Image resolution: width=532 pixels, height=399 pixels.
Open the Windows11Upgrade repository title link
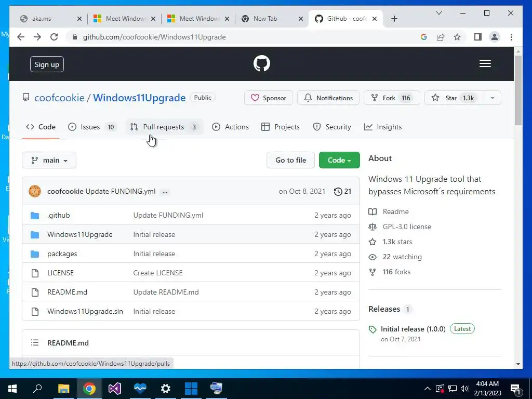139,98
